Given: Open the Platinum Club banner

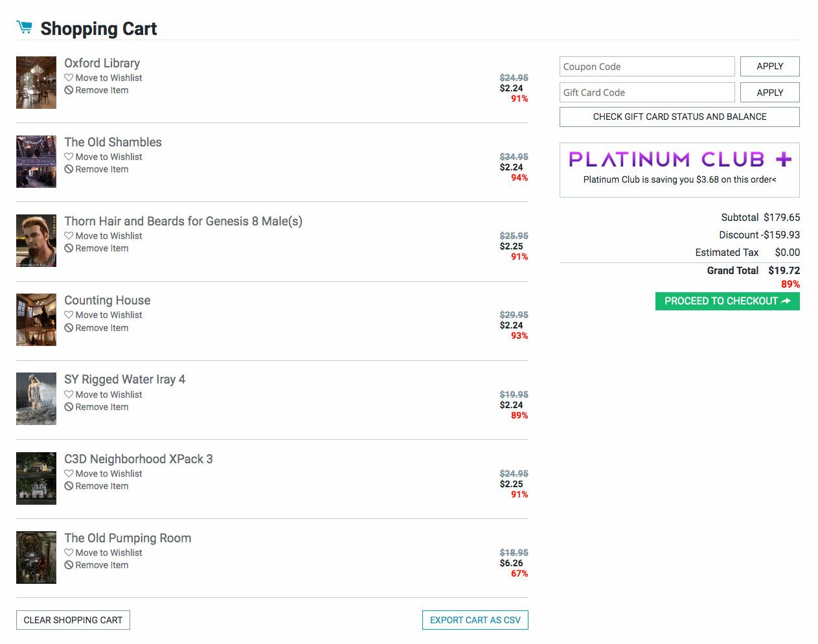Looking at the screenshot, I should (x=679, y=170).
